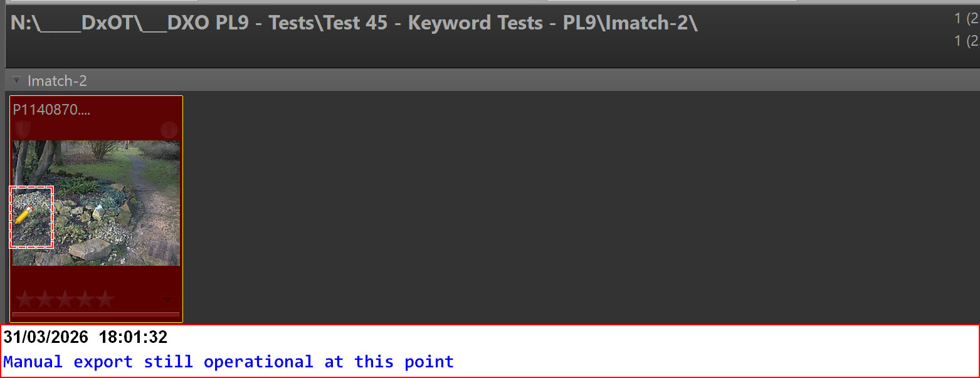Select the P1140870 filename label

(51, 110)
